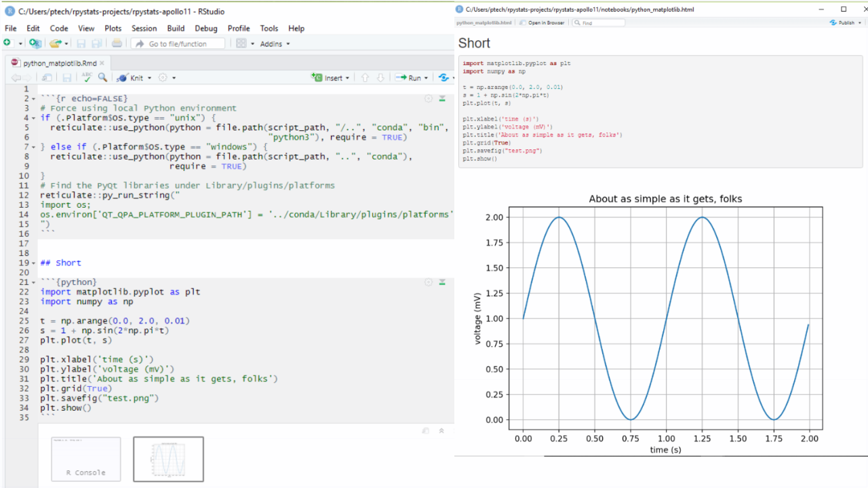Viewport: 868px width, 488px height.
Task: Click the workspace panes grid icon
Action: click(x=241, y=43)
